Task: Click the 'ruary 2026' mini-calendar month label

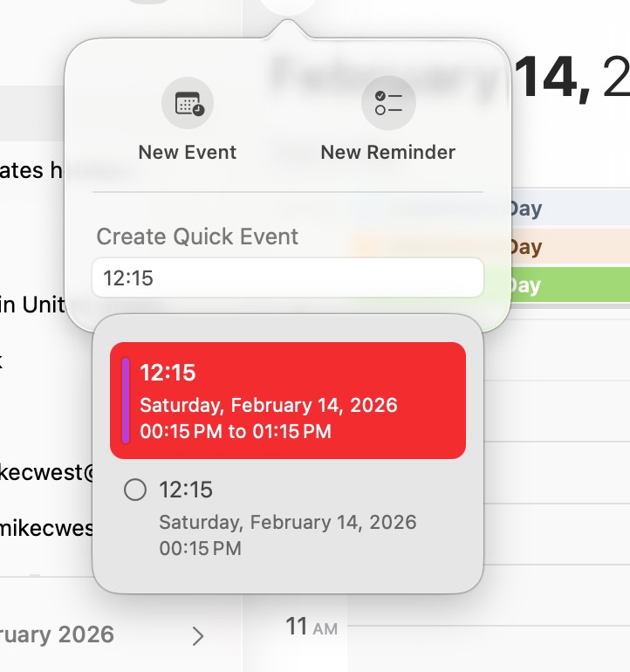Action: coord(57,634)
